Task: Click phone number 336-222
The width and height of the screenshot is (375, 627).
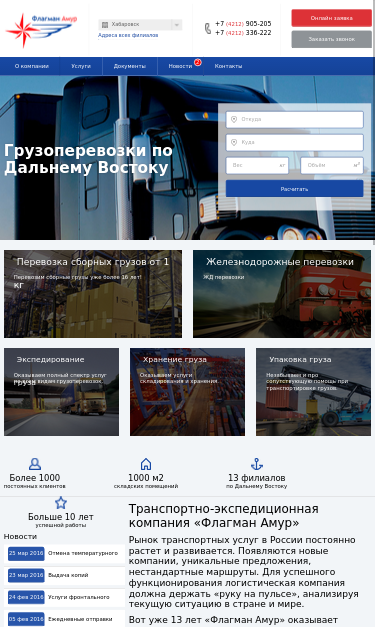Action: (243, 33)
